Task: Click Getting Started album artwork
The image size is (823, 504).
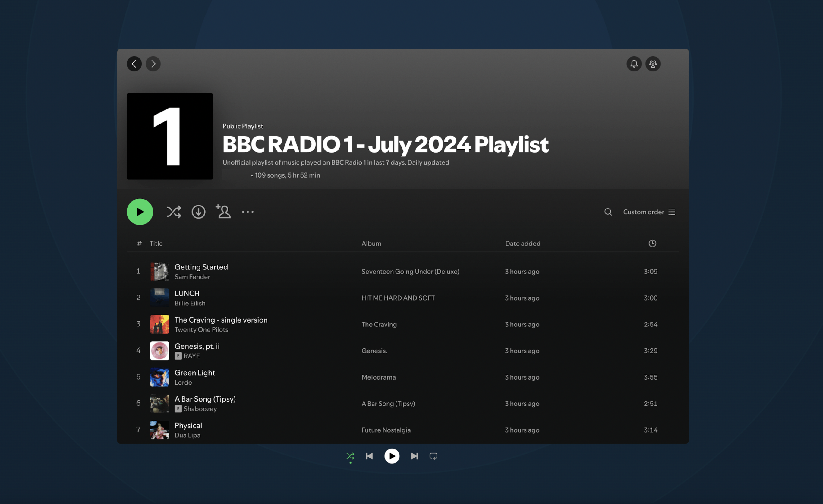Action: tap(159, 272)
